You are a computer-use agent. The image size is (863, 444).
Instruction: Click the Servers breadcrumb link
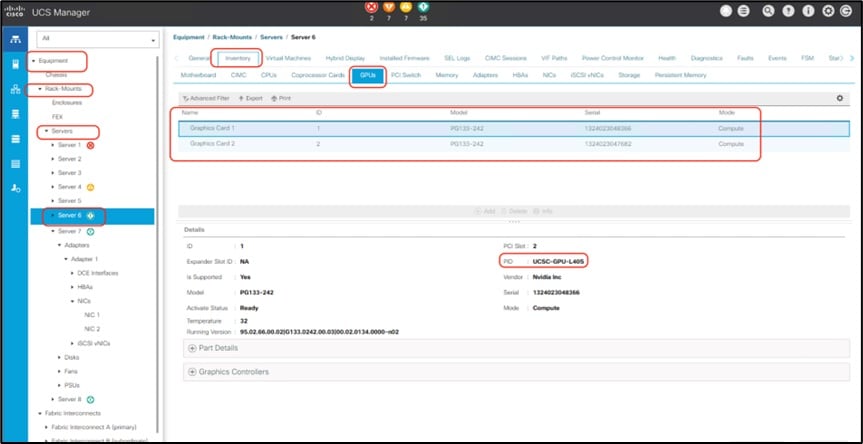271,37
